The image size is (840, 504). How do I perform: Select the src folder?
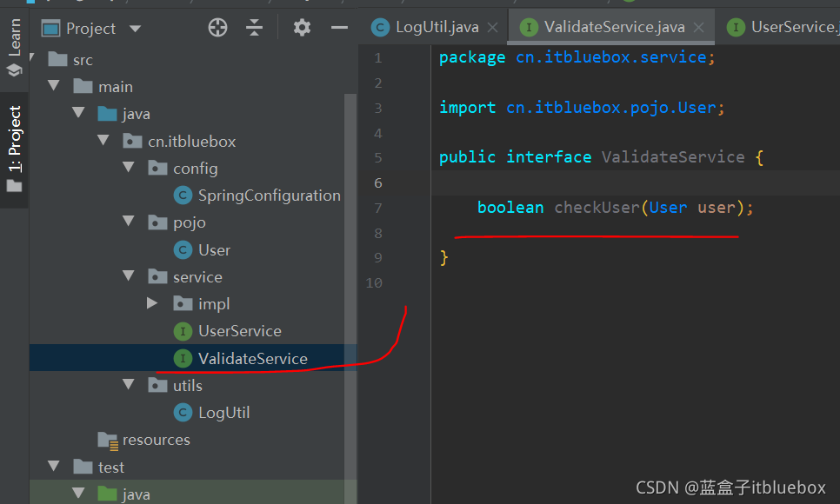tap(83, 60)
